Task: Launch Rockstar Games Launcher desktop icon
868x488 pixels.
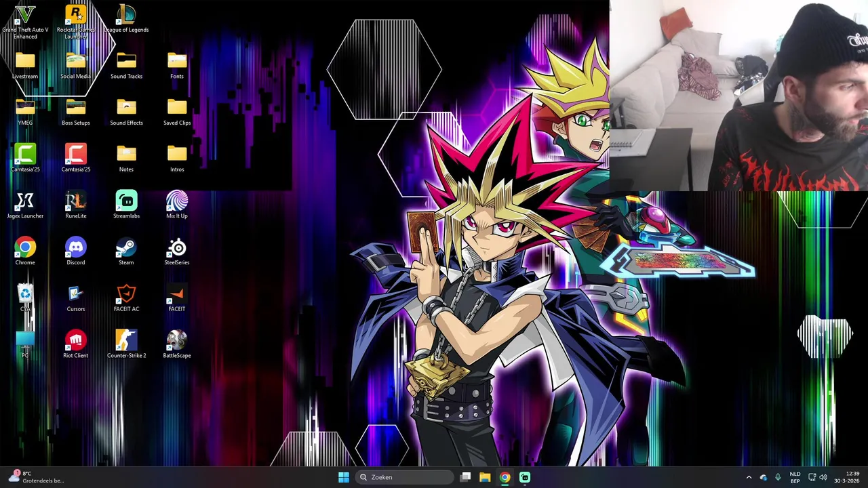Action: click(x=76, y=22)
